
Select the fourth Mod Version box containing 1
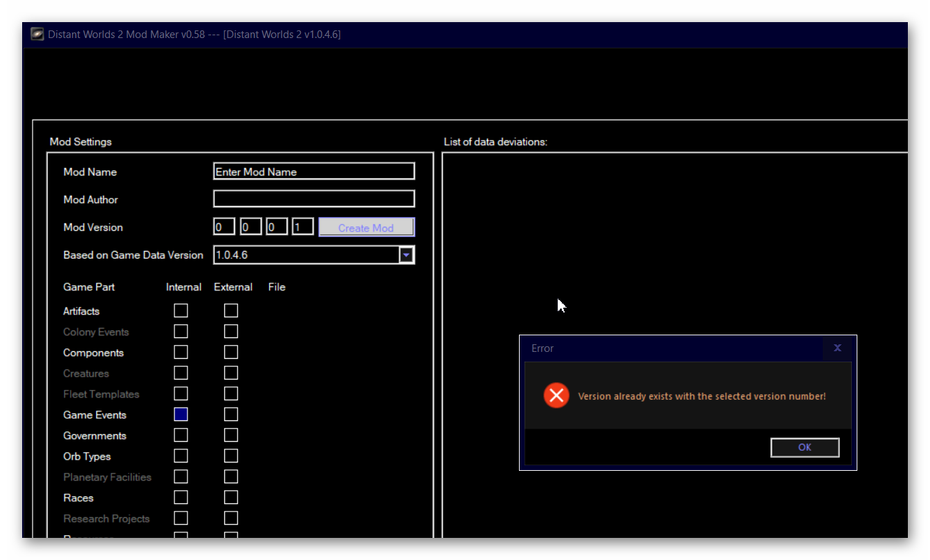(303, 227)
